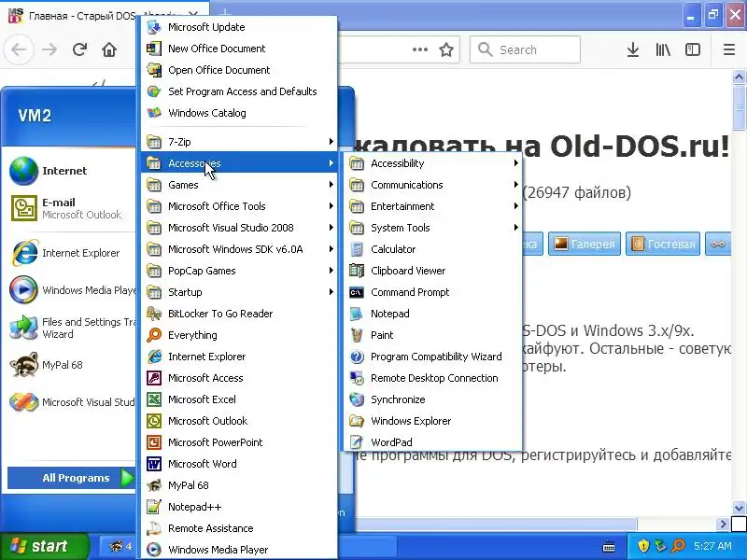The image size is (747, 560).
Task: Expand Microsoft Visual Studio 2008 folder
Action: (x=239, y=228)
